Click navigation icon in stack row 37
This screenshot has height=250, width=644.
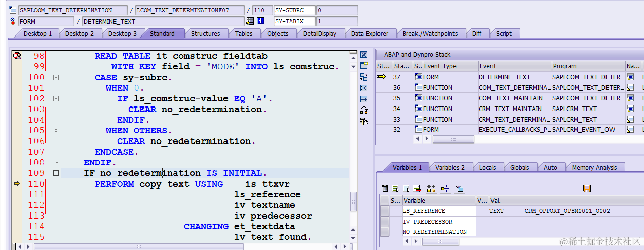click(x=630, y=77)
